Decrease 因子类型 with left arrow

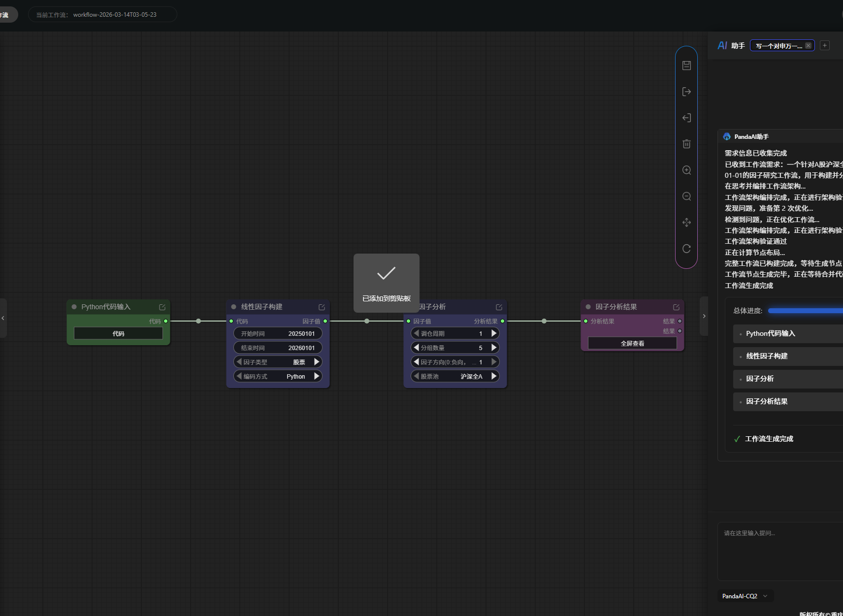(239, 362)
